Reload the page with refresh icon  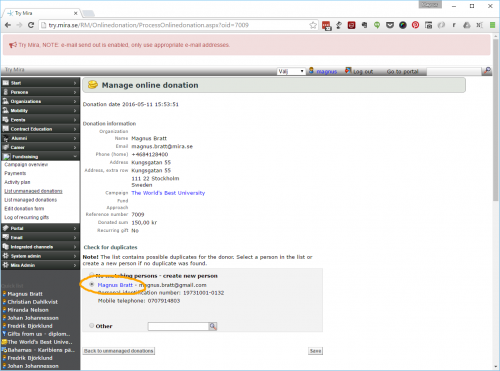click(31, 25)
